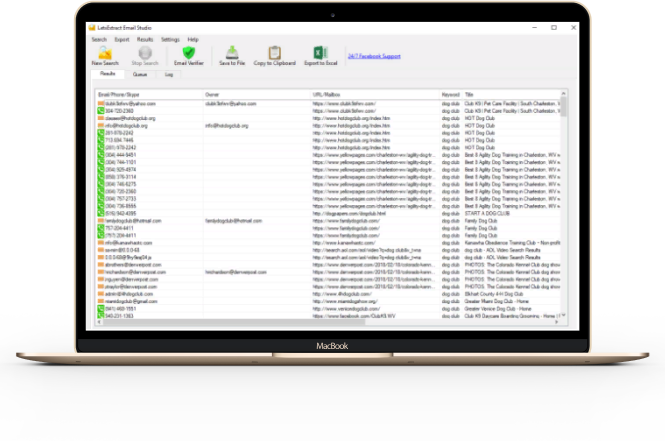Viewport: 665px width, 441px height.
Task: Select the facebook.com/ClubK9.WV URL cell
Action: (x=354, y=316)
